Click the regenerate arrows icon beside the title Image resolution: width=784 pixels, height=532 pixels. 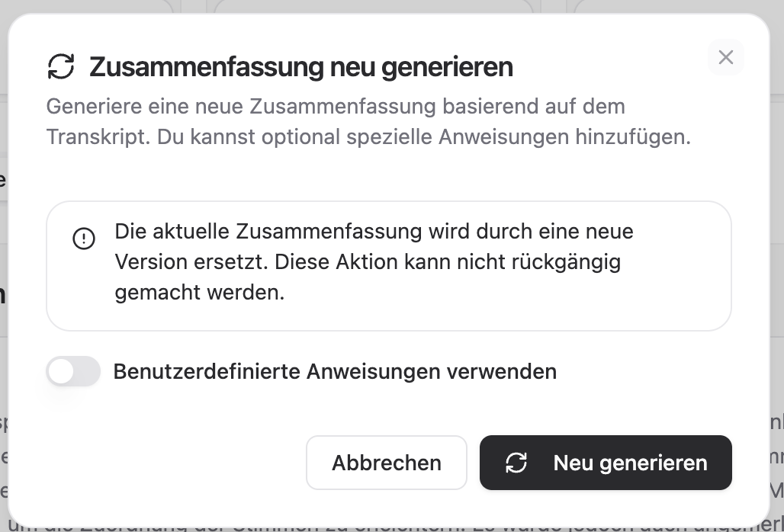[61, 66]
